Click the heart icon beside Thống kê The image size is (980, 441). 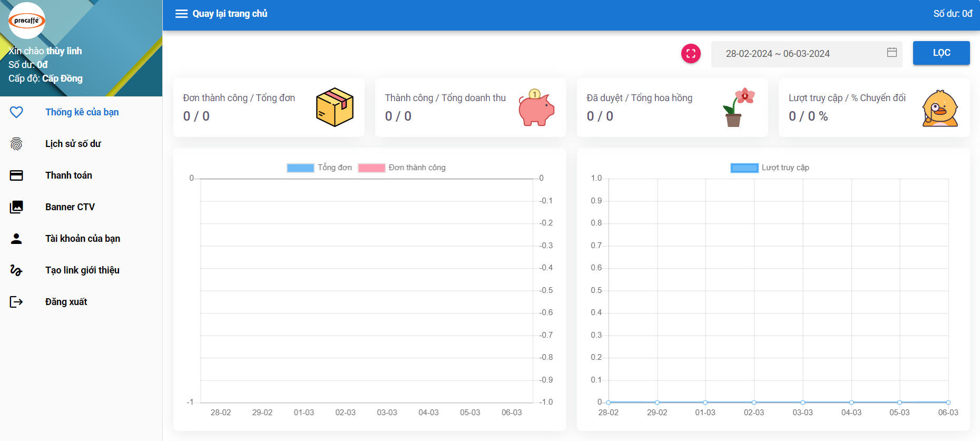(x=16, y=112)
